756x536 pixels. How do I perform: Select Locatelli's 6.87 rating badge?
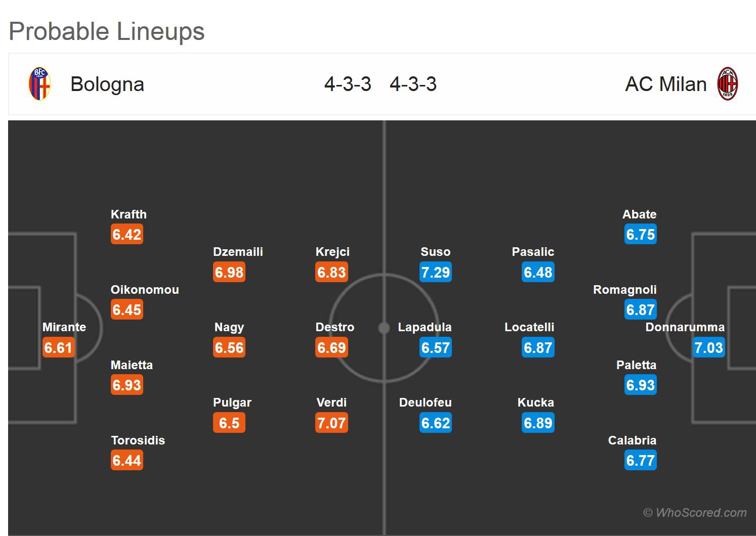point(538,348)
